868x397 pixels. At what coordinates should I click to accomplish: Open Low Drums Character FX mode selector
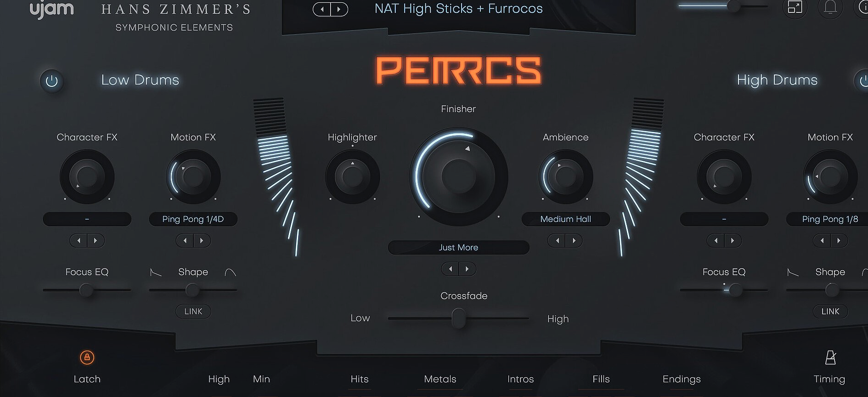[87, 219]
